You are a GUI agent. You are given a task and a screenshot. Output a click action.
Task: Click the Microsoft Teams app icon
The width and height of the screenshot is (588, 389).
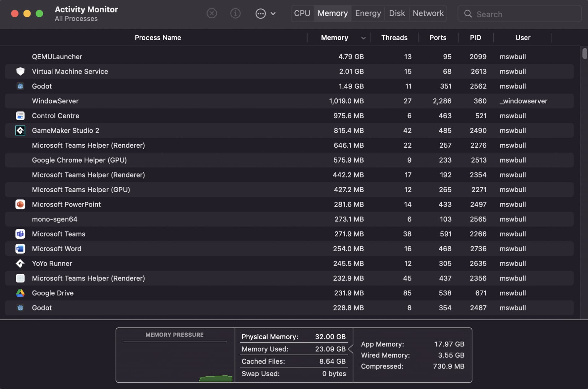pyautogui.click(x=20, y=234)
